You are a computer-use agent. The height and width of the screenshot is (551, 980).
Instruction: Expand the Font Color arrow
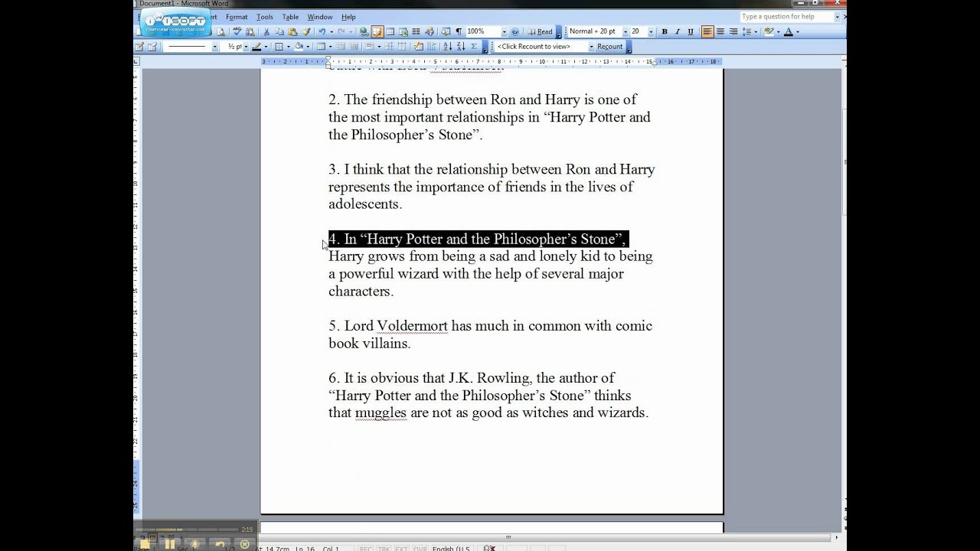(x=797, y=31)
